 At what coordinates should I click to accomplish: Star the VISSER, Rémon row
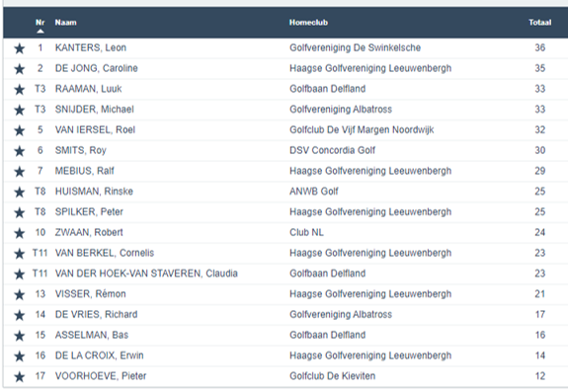coord(20,294)
